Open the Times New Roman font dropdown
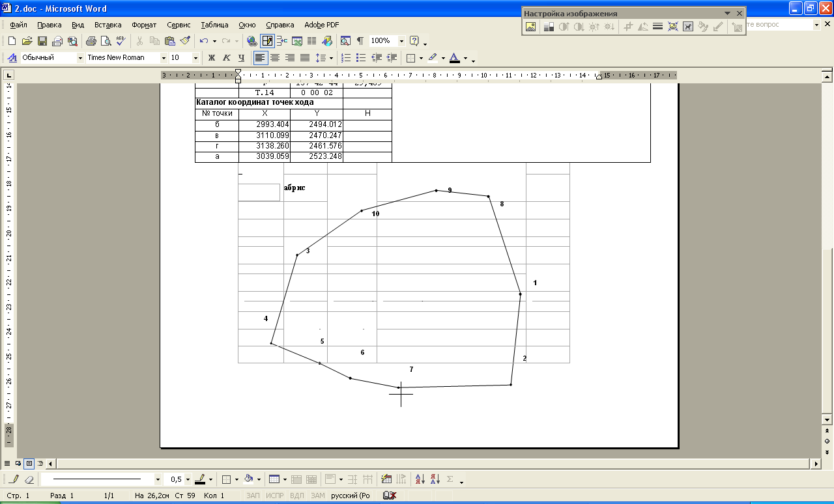 164,58
